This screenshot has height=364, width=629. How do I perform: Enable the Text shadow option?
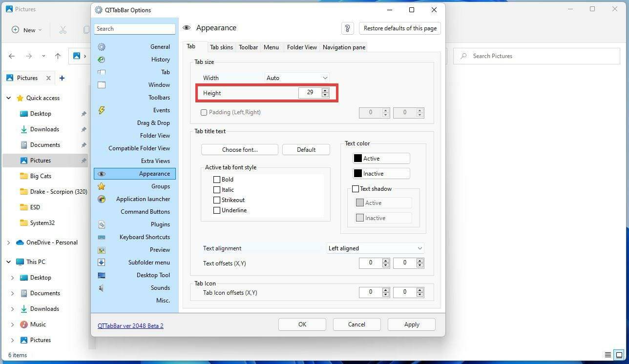356,189
